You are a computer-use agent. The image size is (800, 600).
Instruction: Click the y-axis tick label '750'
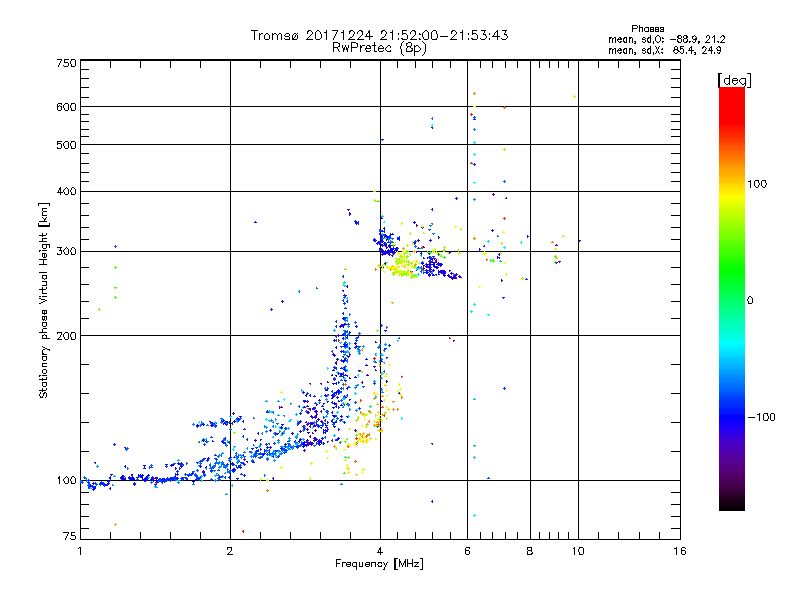[x=66, y=63]
